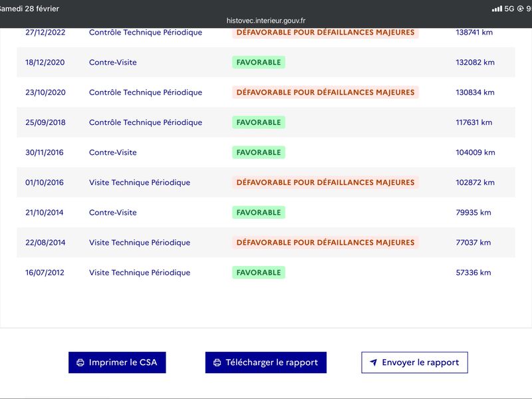Tap the histovec.interieur.gouv.fr address bar

[x=266, y=21]
